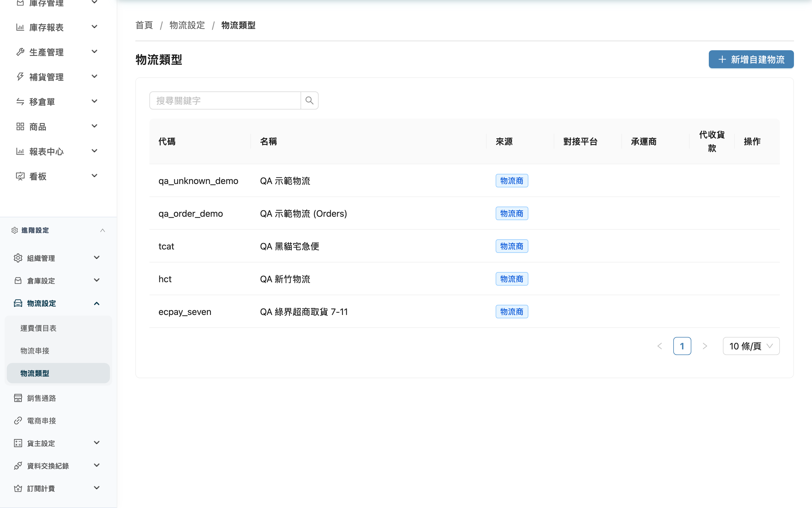Click the 報表中心 chart icon
The height and width of the screenshot is (508, 812).
click(20, 152)
